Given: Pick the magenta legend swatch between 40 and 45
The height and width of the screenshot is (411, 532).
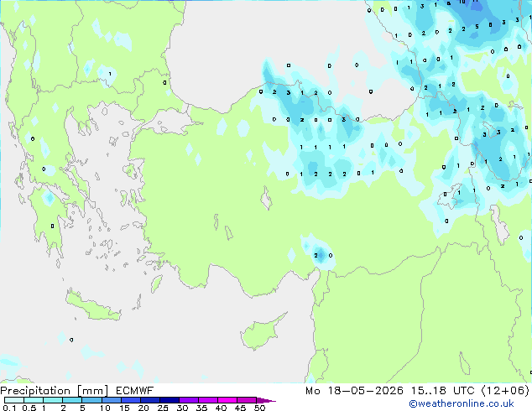Looking at the screenshot, I should pyautogui.click(x=227, y=400).
